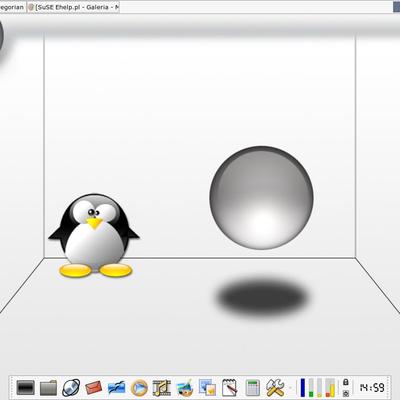Click the green system monitor bar
The image size is (400, 400).
click(311, 388)
